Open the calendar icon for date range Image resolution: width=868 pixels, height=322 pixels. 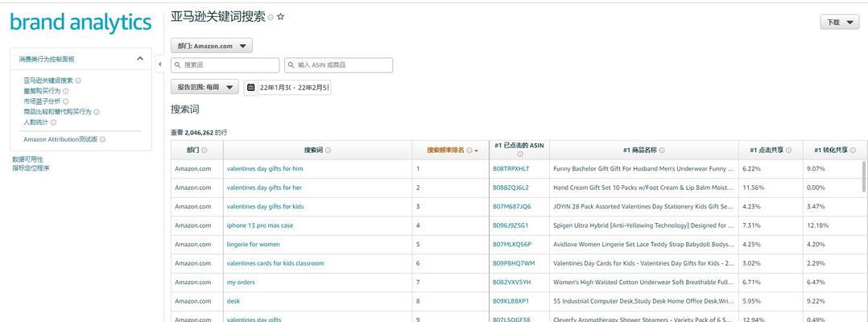point(250,88)
